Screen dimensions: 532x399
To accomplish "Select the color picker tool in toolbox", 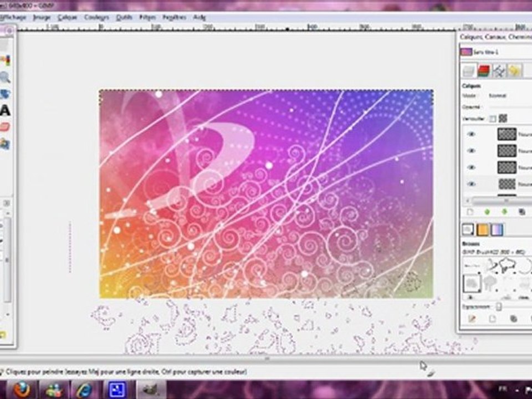I will 5,61.
